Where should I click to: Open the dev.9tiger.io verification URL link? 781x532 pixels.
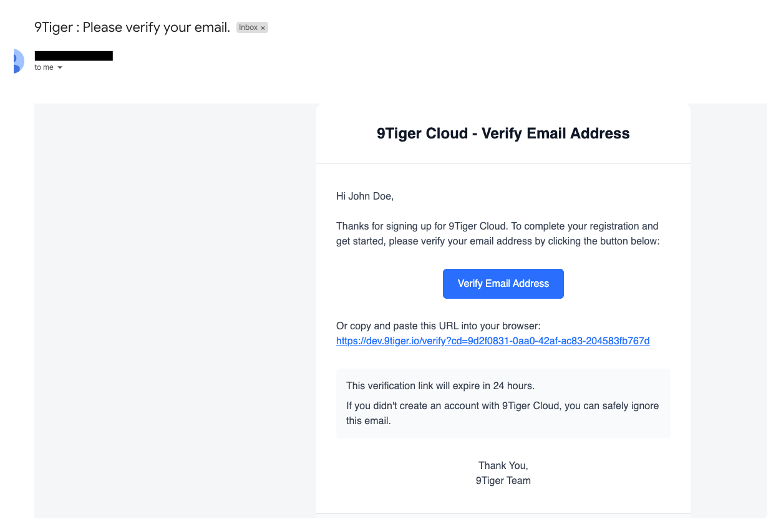pyautogui.click(x=492, y=341)
